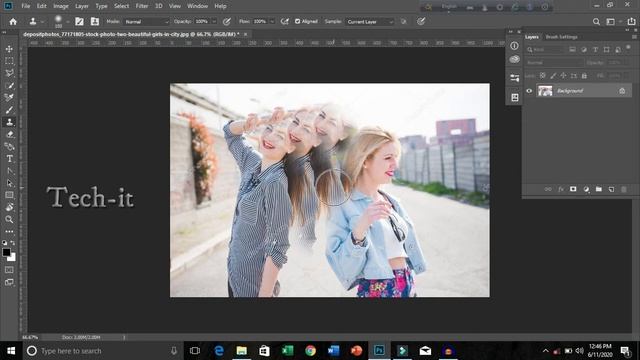This screenshot has width=640, height=360.
Task: Open the File menu
Action: [x=26, y=6]
